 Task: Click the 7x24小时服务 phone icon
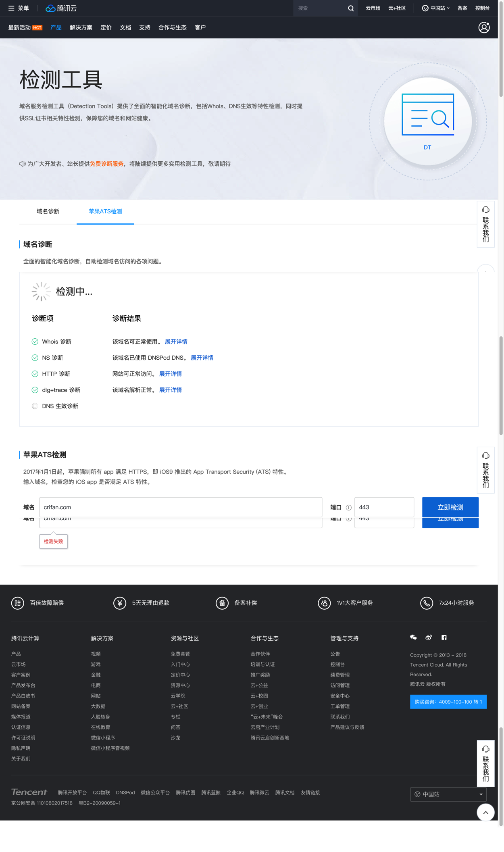pos(427,603)
